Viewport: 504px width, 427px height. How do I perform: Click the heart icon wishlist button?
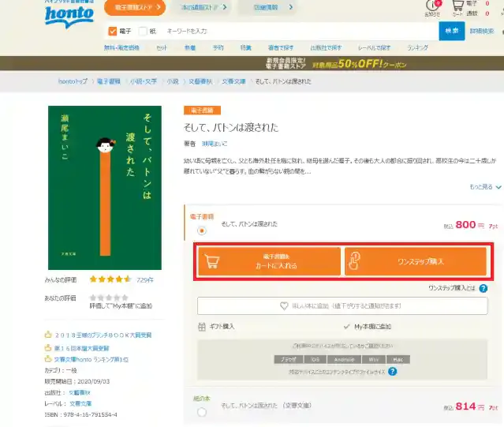[284, 305]
